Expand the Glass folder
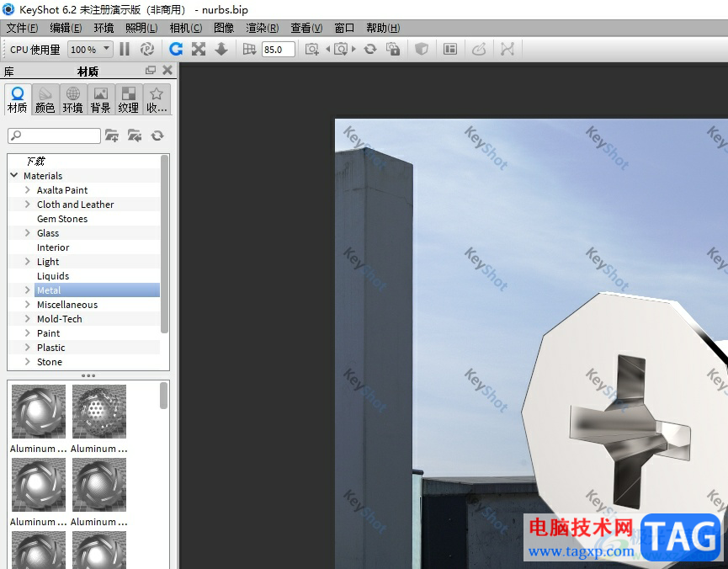 point(28,233)
